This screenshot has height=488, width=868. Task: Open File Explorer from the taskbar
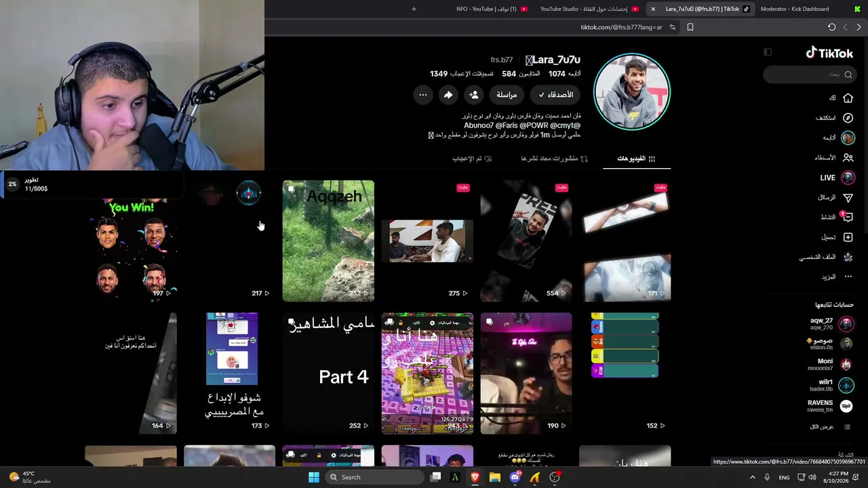pos(495,477)
